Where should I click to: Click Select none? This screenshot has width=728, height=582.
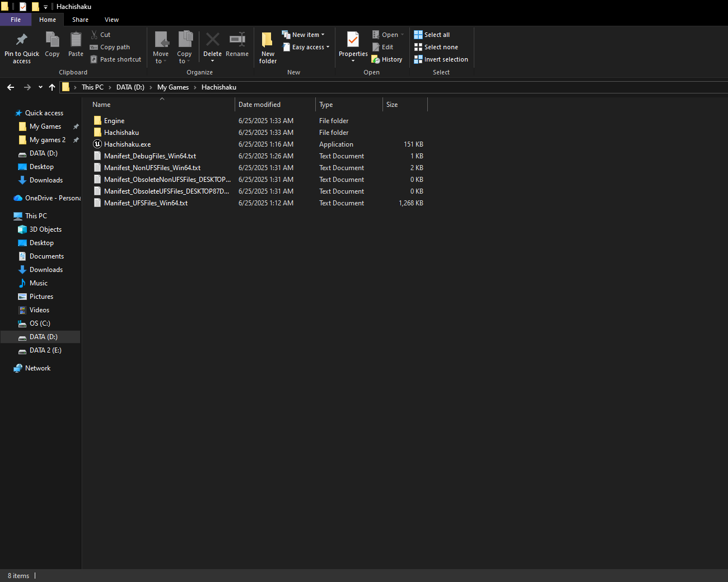[x=436, y=47]
